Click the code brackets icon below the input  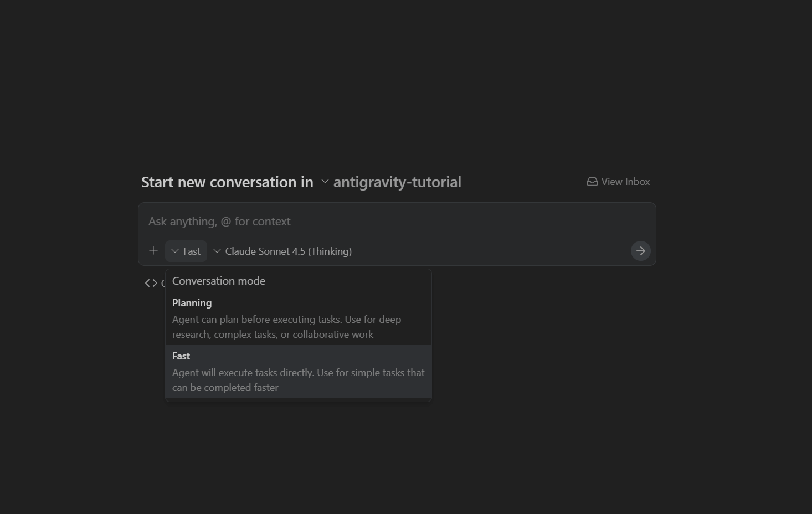click(151, 283)
